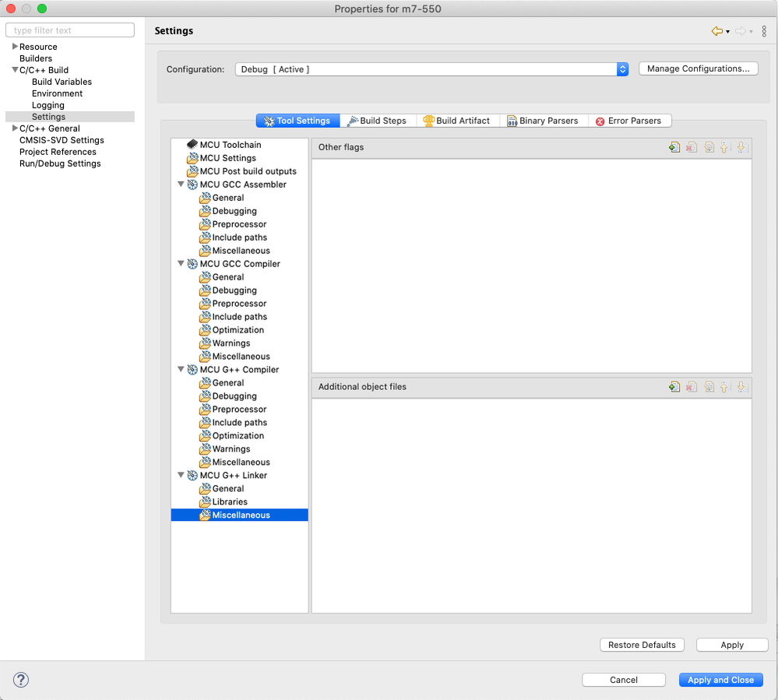Select Libraries under MCU G++ Linker
The image size is (778, 700).
pos(230,501)
